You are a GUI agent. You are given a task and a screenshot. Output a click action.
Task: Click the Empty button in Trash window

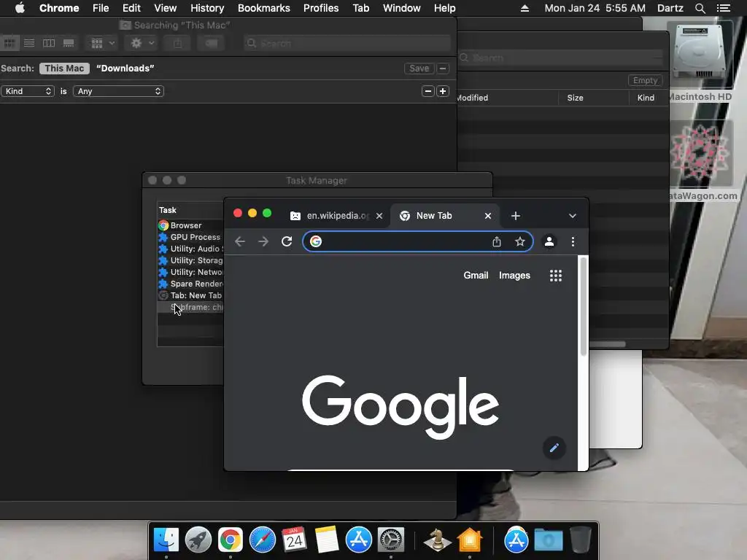click(x=645, y=80)
